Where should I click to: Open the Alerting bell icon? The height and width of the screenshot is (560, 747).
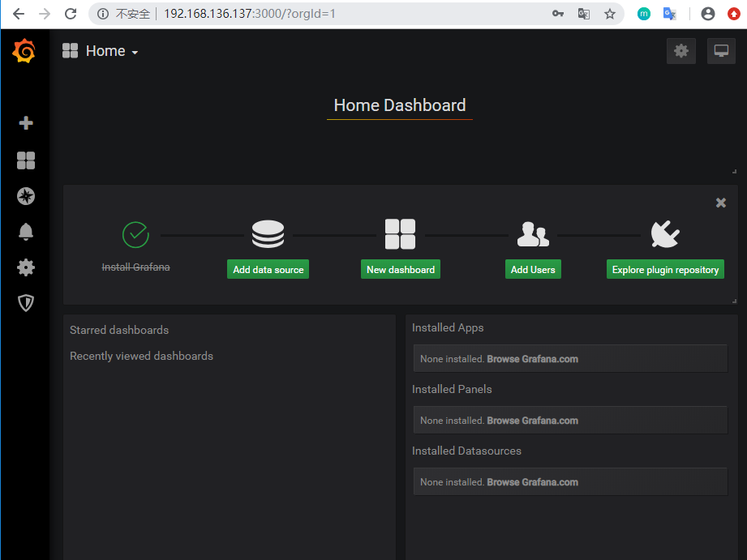tap(26, 232)
